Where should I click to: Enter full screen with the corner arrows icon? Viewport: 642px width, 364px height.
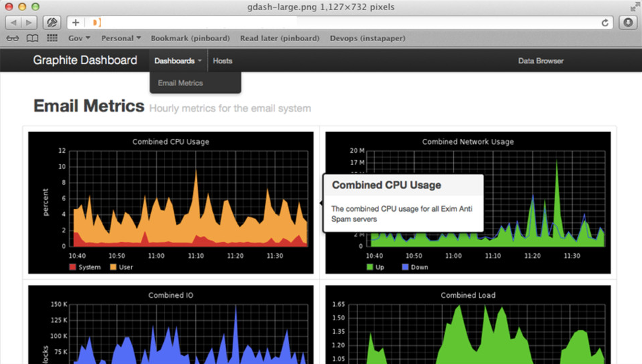(635, 6)
